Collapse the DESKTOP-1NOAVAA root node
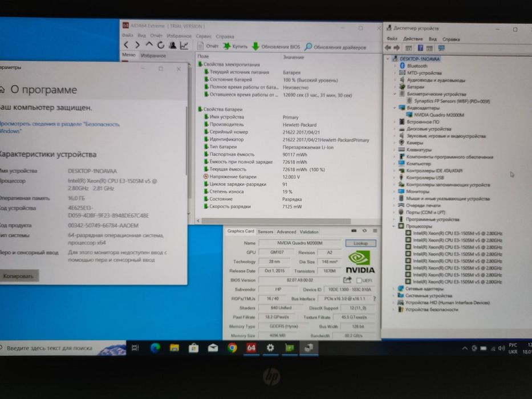The image size is (532, 399). point(388,59)
